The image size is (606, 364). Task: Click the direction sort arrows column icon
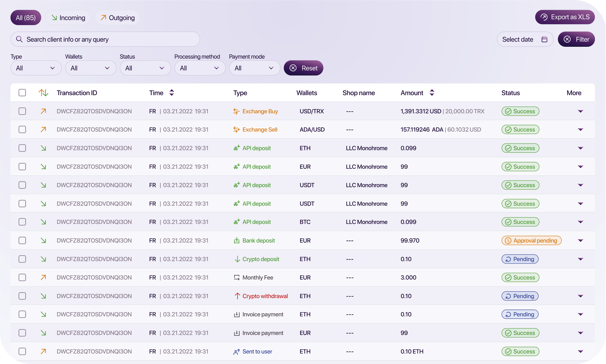43,93
